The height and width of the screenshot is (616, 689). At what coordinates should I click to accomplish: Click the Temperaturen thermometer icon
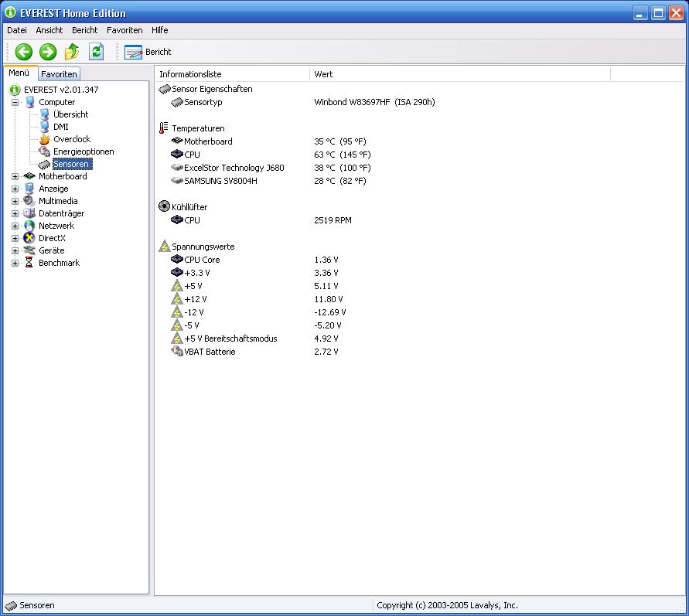[163, 128]
